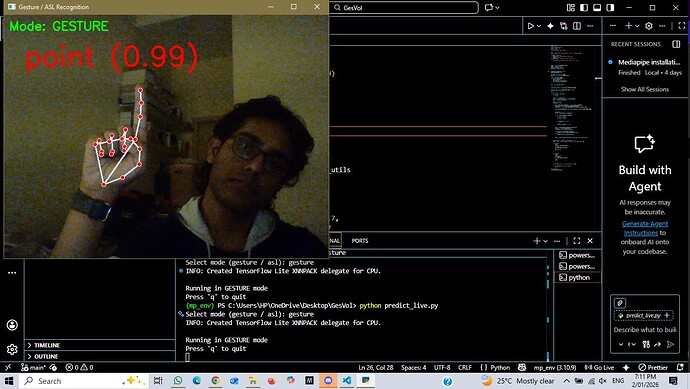Click the Windows taskbar Search box
Screen dimensions: 690x389
pyautogui.click(x=84, y=381)
